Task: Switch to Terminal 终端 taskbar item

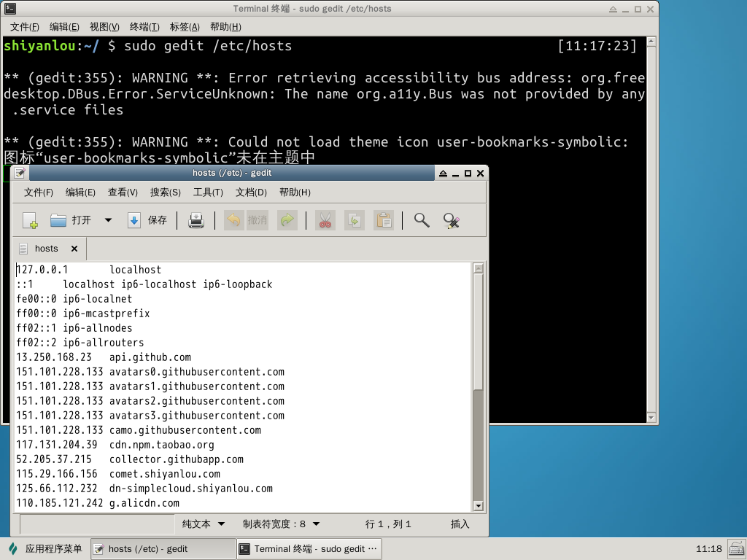Action: point(309,549)
